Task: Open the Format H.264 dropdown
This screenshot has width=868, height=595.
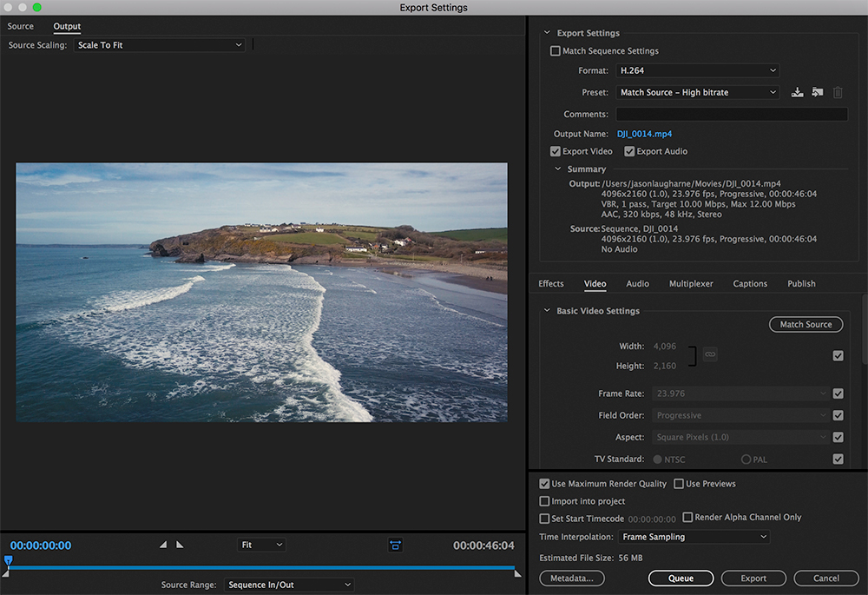Action: click(x=697, y=70)
